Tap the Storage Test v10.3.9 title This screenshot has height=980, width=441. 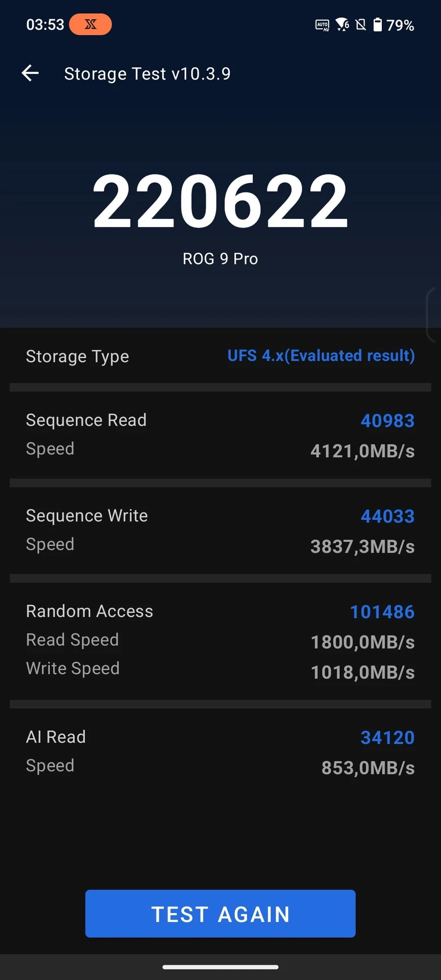(x=147, y=74)
